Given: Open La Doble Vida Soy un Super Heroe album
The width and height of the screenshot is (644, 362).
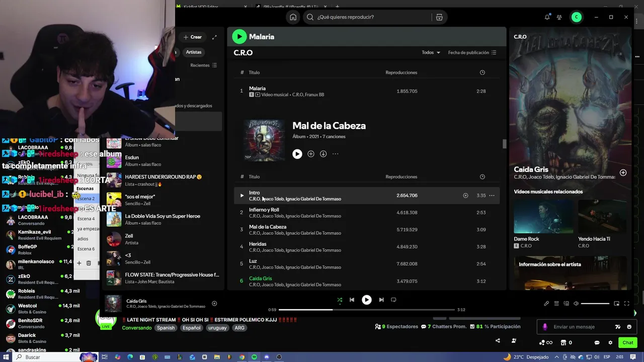Looking at the screenshot, I should (164, 219).
